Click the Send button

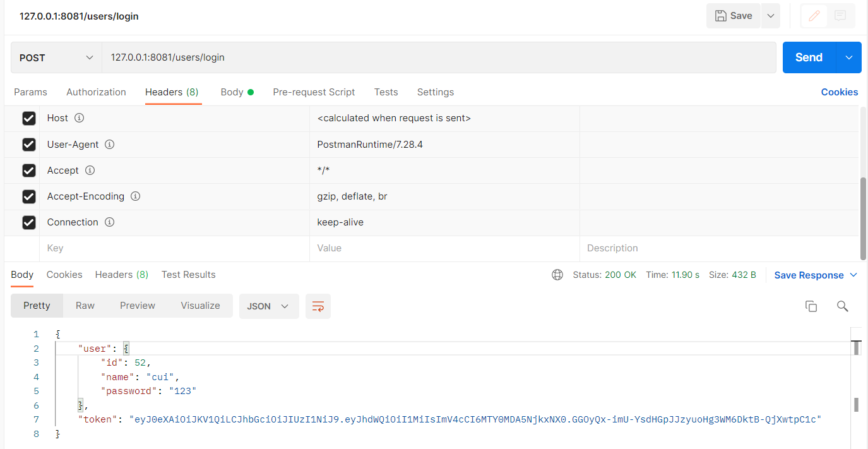pos(808,57)
